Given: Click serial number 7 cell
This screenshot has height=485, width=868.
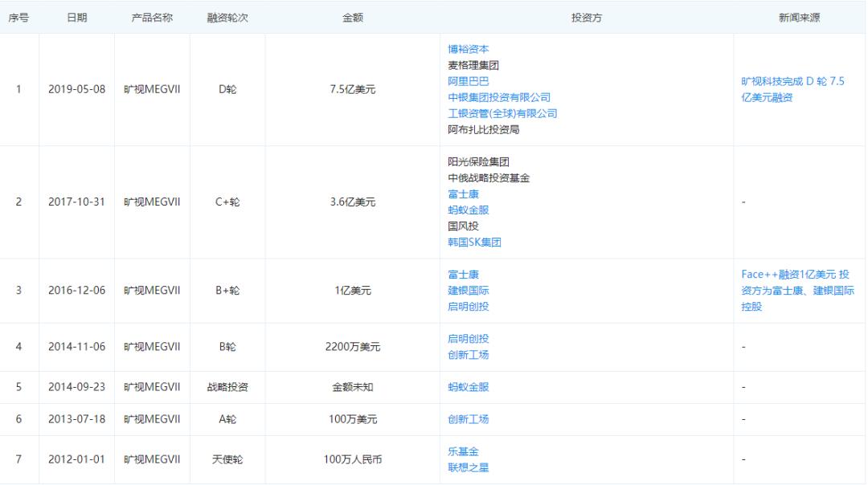Looking at the screenshot, I should 18,459.
